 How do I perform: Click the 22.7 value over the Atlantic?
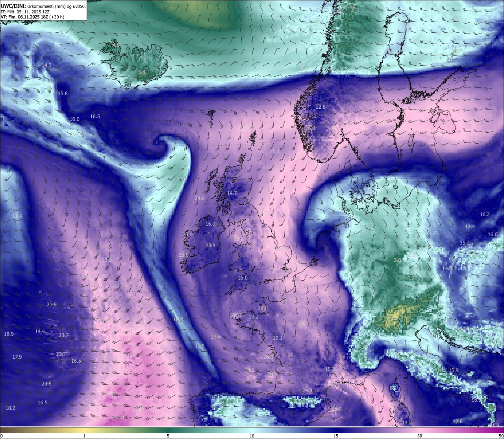coord(119,286)
